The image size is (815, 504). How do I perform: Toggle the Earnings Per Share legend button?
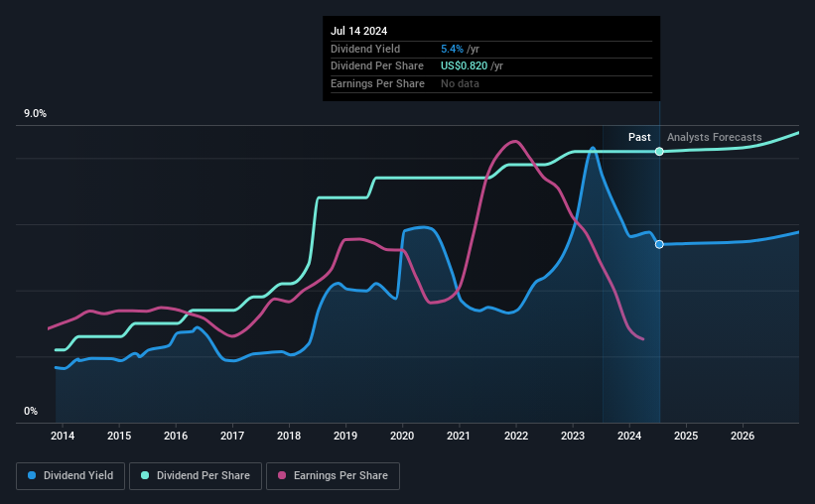click(x=333, y=476)
